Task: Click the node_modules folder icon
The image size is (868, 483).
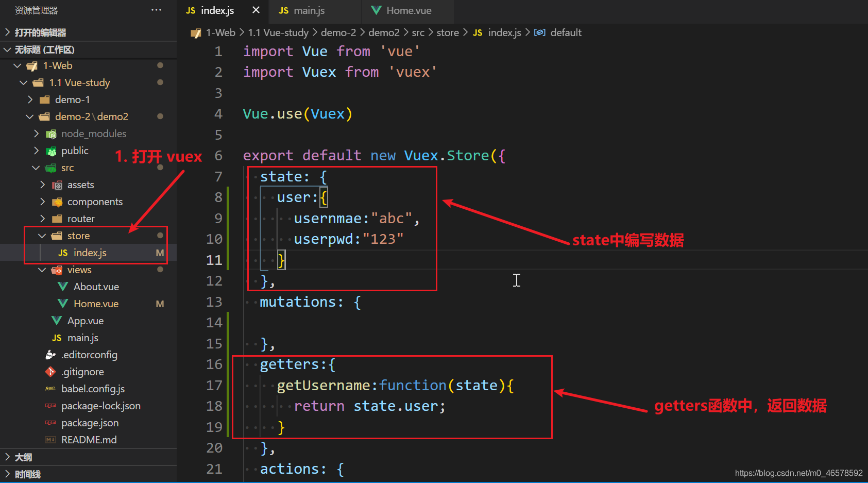Action: 51,134
